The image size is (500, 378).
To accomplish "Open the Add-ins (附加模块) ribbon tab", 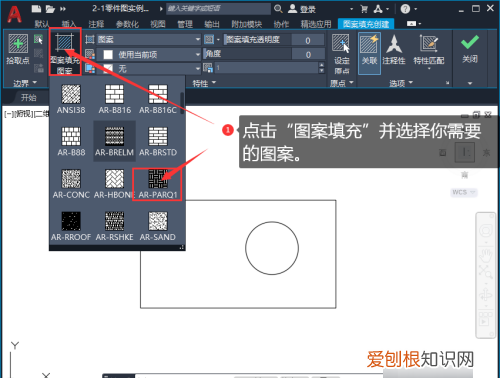I will coord(247,24).
